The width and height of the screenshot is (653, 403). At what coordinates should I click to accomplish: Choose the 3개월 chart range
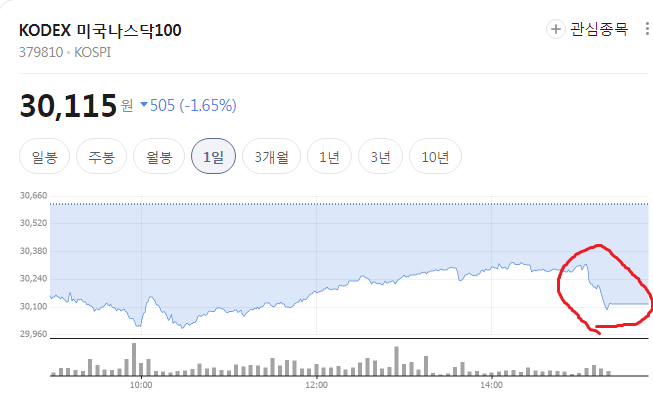coord(272,157)
